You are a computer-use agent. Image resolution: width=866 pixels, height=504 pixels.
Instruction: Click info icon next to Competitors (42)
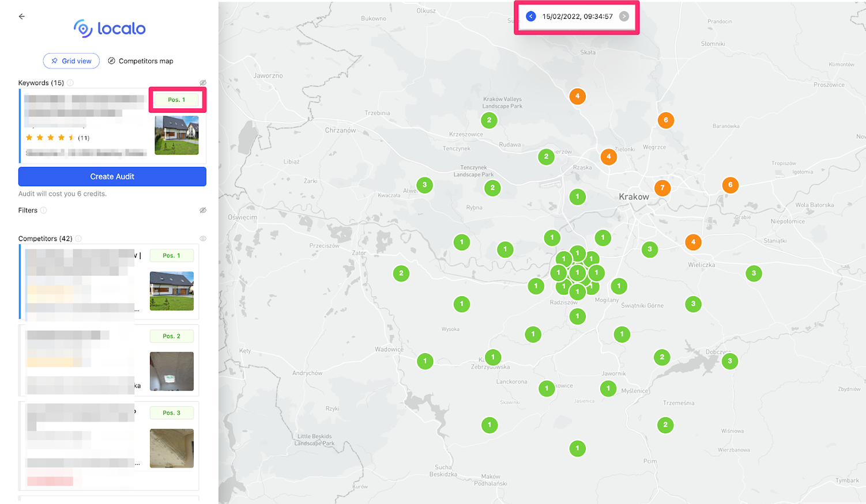coord(78,238)
